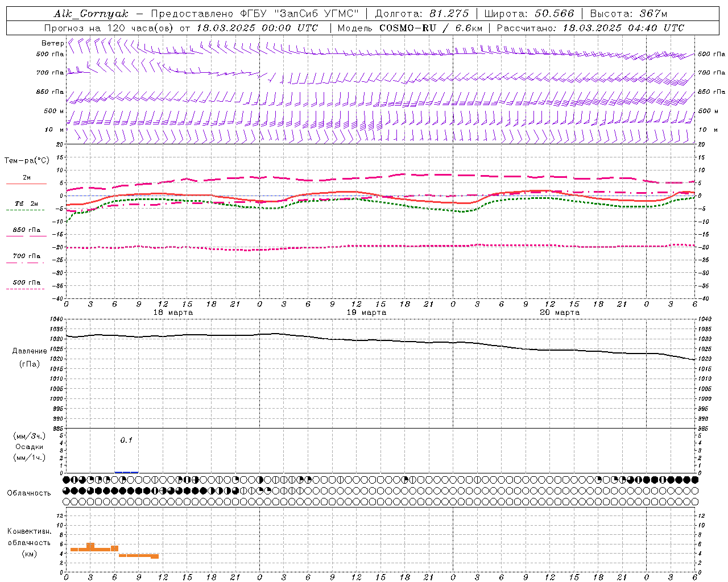Click the 20 марта date label
This screenshot has width=728, height=582.
click(x=560, y=313)
